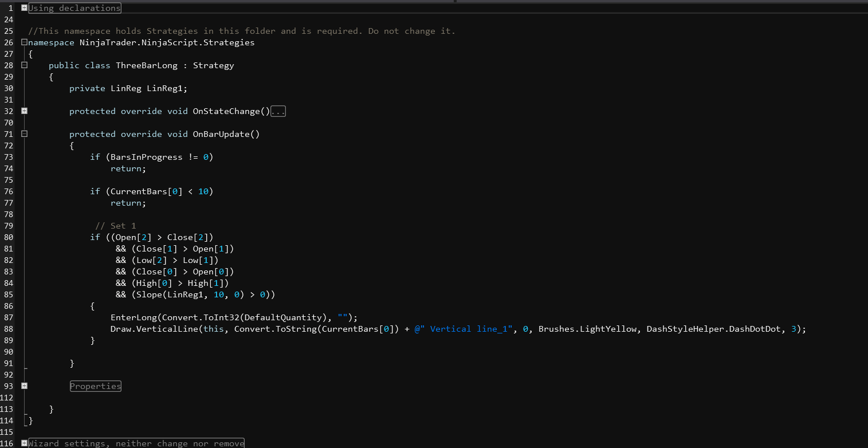
Task: Collapse the OnBarUpdate method
Action: tap(24, 134)
